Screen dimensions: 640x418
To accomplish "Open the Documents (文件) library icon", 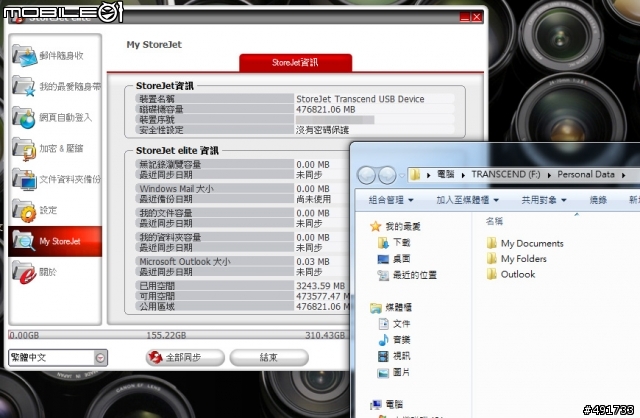I will click(x=383, y=324).
